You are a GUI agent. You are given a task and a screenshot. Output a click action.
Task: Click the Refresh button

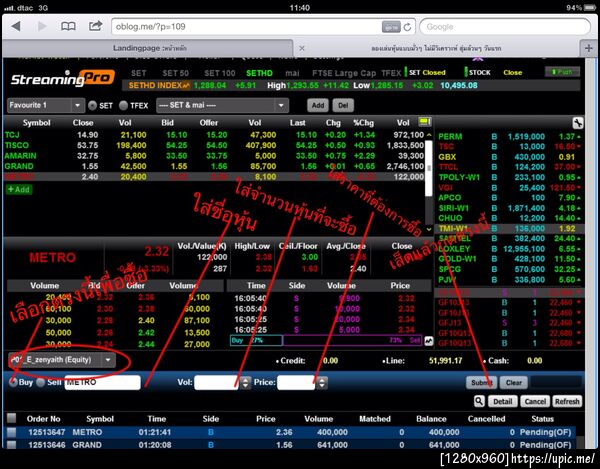[x=567, y=401]
